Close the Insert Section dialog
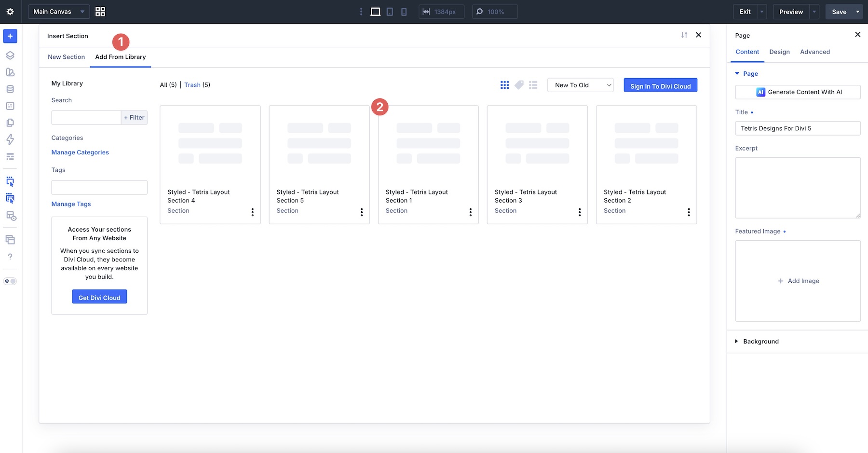Viewport: 868px width, 453px height. (698, 35)
